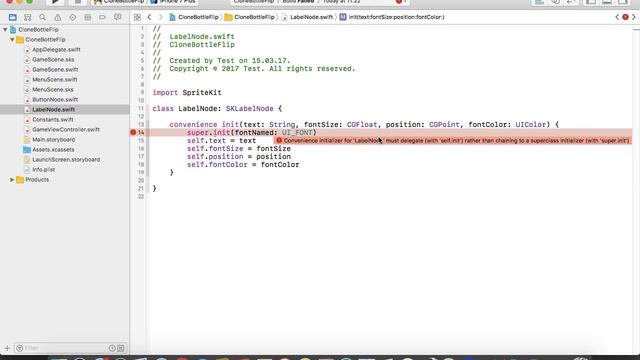Viewport: 640px width, 360px height.
Task: Open the Breakpoint navigator
Action: click(x=102, y=17)
